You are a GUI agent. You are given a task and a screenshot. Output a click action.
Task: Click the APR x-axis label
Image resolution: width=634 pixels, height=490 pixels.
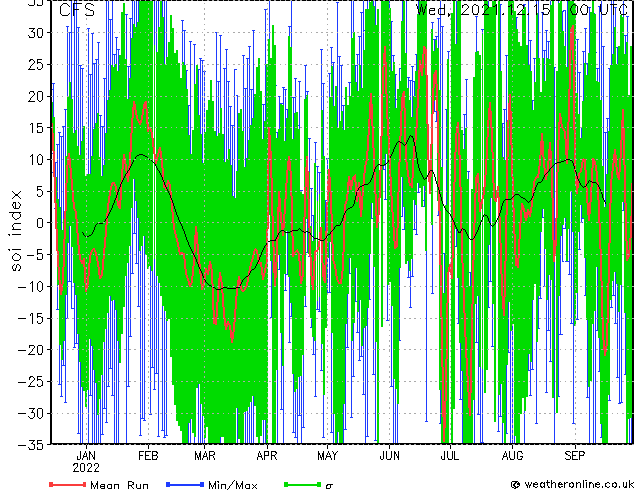[267, 456]
